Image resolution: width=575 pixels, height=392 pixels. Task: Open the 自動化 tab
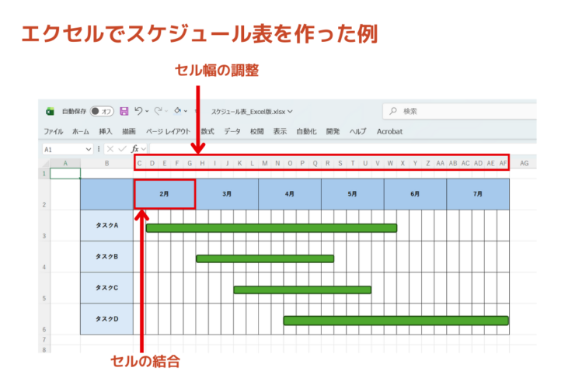307,131
